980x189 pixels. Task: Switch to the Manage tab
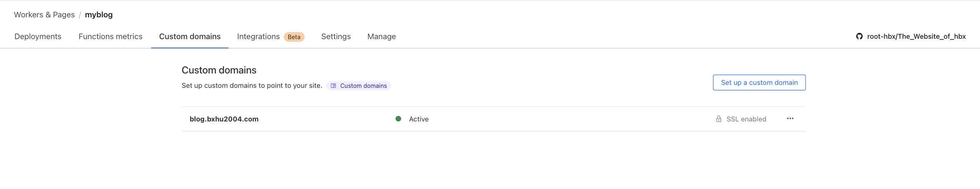(x=381, y=37)
